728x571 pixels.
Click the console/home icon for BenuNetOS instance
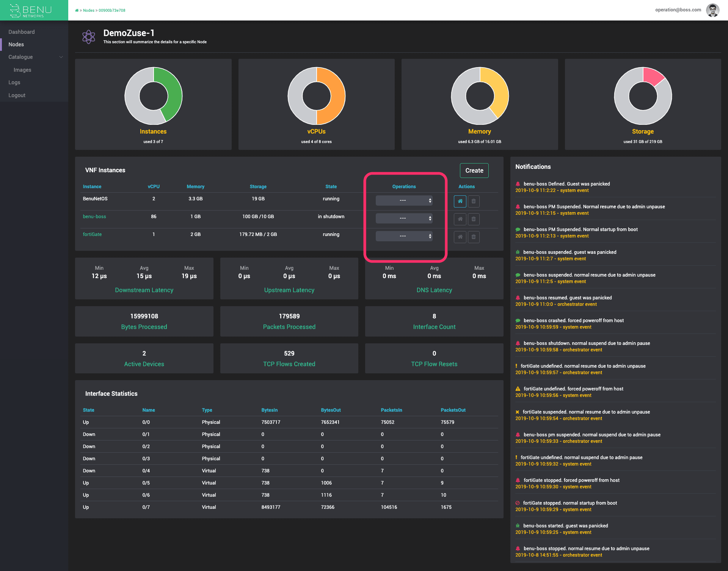pyautogui.click(x=460, y=201)
